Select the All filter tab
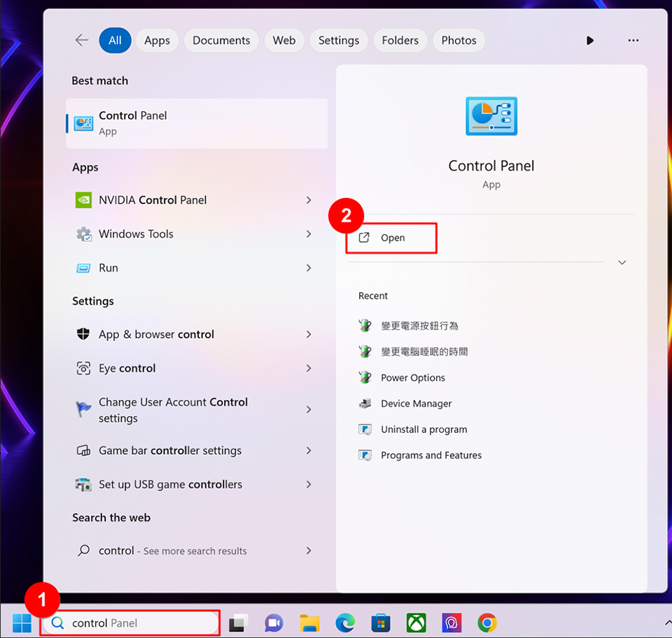The height and width of the screenshot is (638, 672). [115, 41]
